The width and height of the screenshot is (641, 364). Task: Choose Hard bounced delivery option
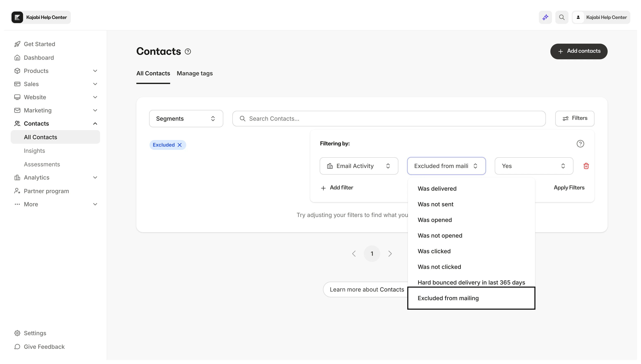point(471,282)
